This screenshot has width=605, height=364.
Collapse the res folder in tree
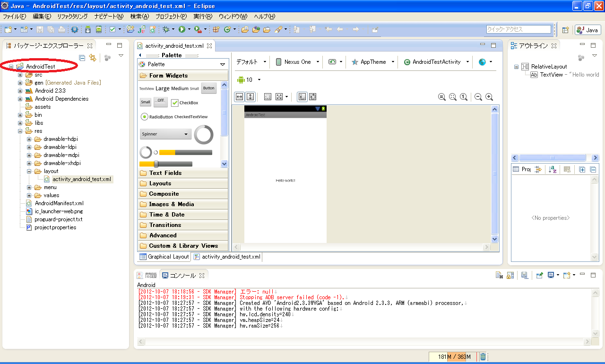pyautogui.click(x=20, y=131)
